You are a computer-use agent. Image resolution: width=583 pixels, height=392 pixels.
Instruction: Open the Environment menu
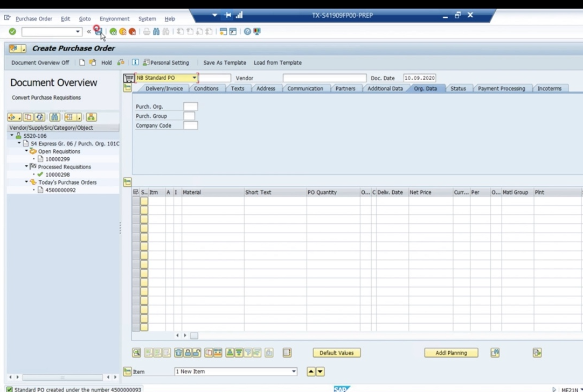click(x=115, y=19)
